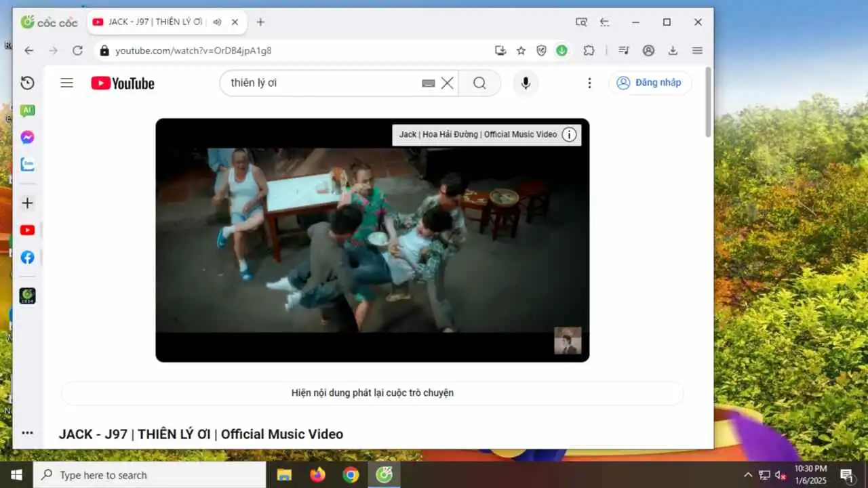Mute the tab via speaker icon

coord(217,22)
